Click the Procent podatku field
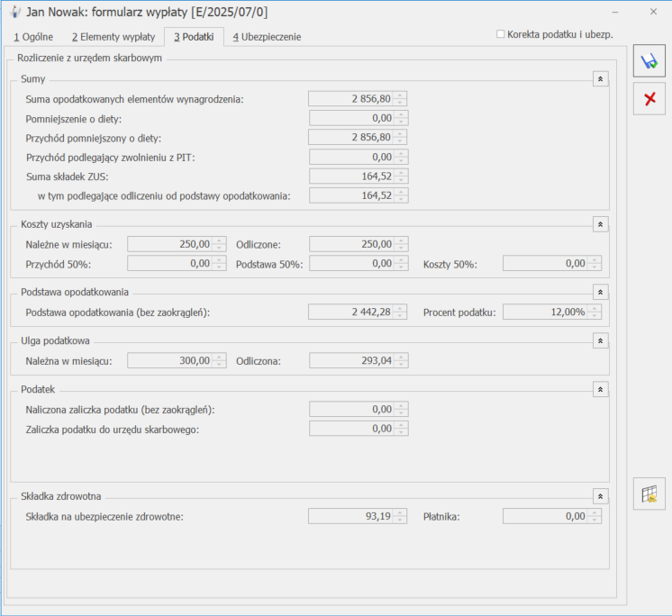This screenshot has width=672, height=616. (x=552, y=312)
